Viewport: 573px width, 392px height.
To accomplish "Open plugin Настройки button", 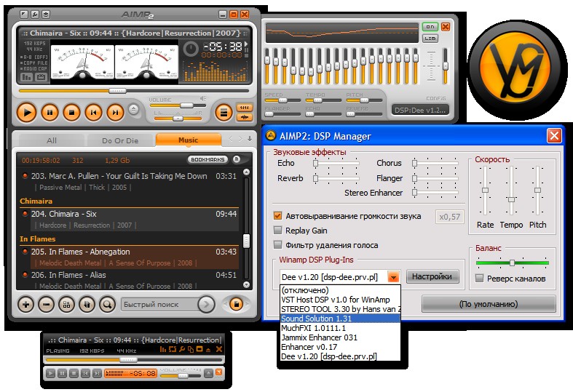I will coord(432,276).
